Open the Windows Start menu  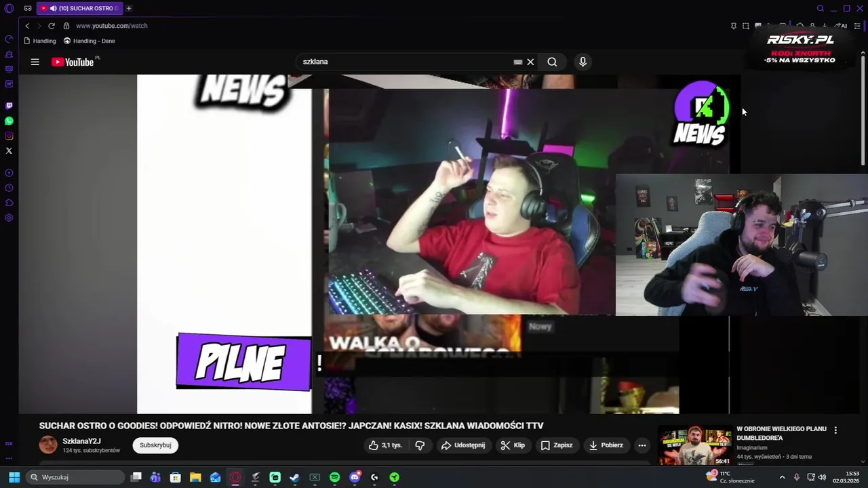tap(14, 477)
